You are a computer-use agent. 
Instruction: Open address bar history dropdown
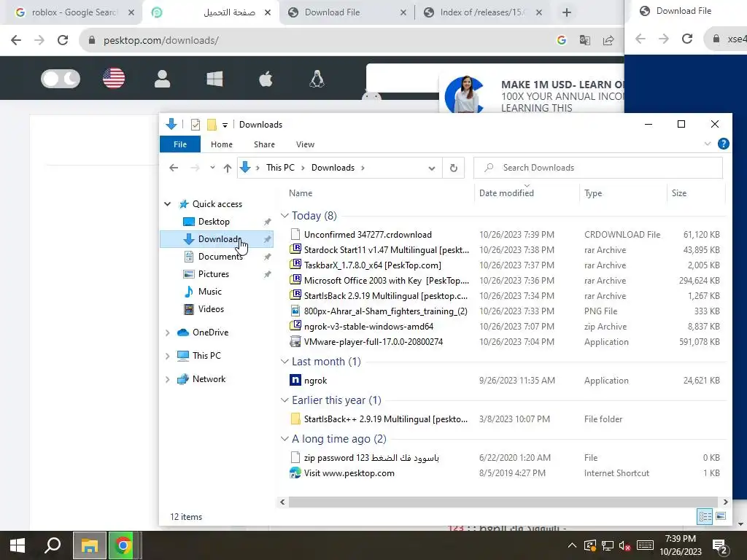point(432,168)
